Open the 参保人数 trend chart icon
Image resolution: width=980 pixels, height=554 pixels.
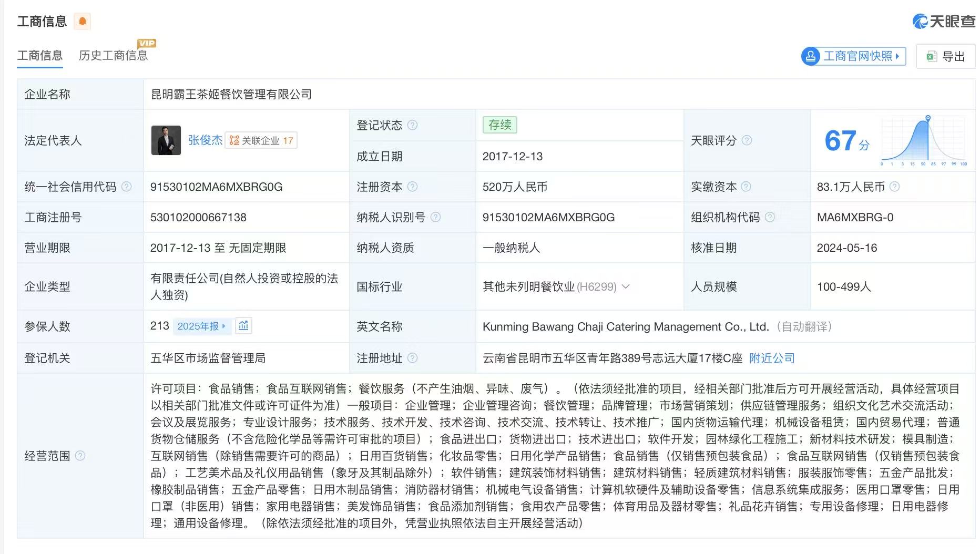(x=243, y=326)
